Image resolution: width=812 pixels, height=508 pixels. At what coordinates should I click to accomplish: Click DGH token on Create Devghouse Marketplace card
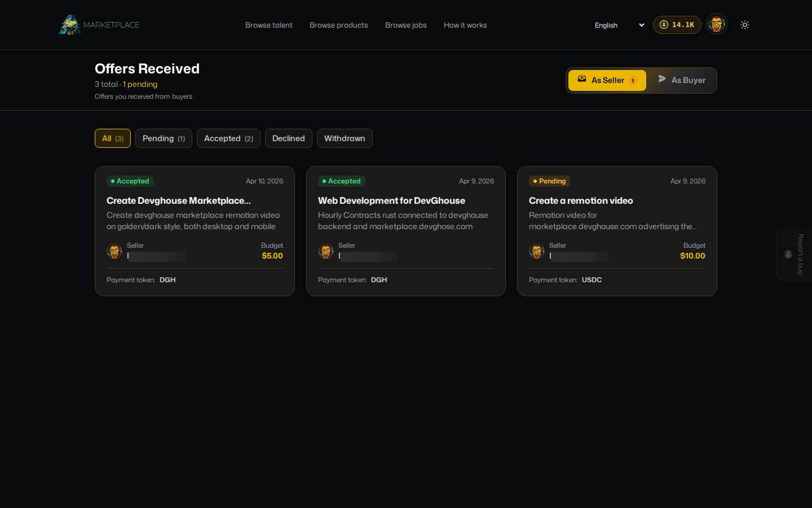point(167,280)
